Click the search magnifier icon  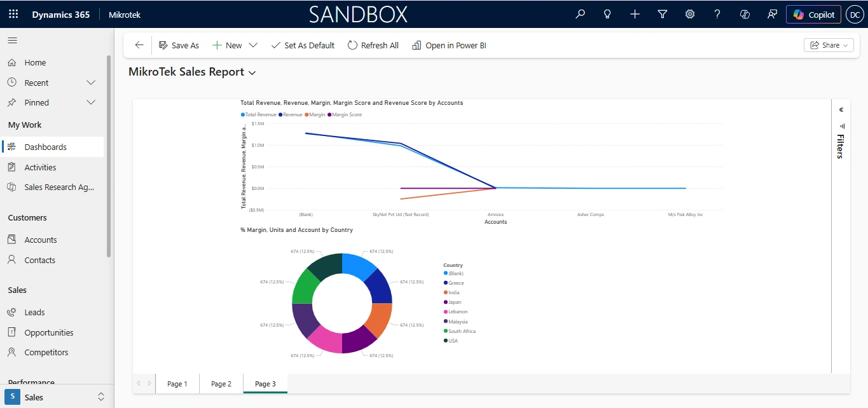click(x=580, y=14)
